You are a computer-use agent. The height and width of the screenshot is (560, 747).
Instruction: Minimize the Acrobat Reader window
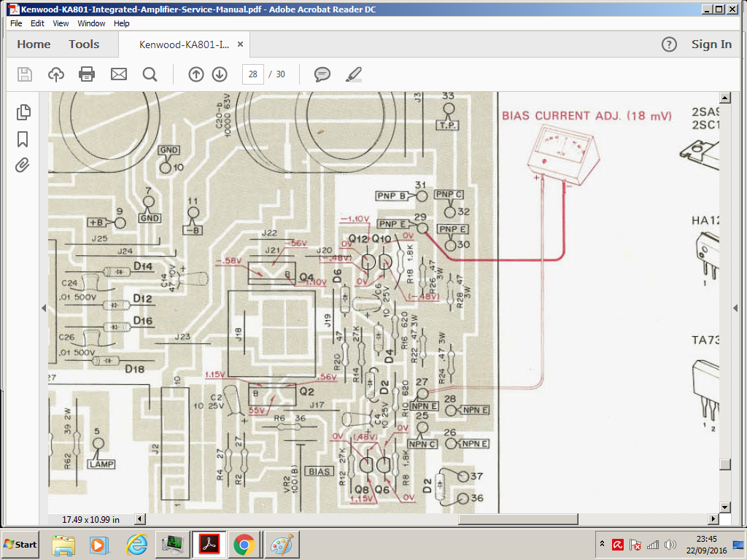pos(707,9)
